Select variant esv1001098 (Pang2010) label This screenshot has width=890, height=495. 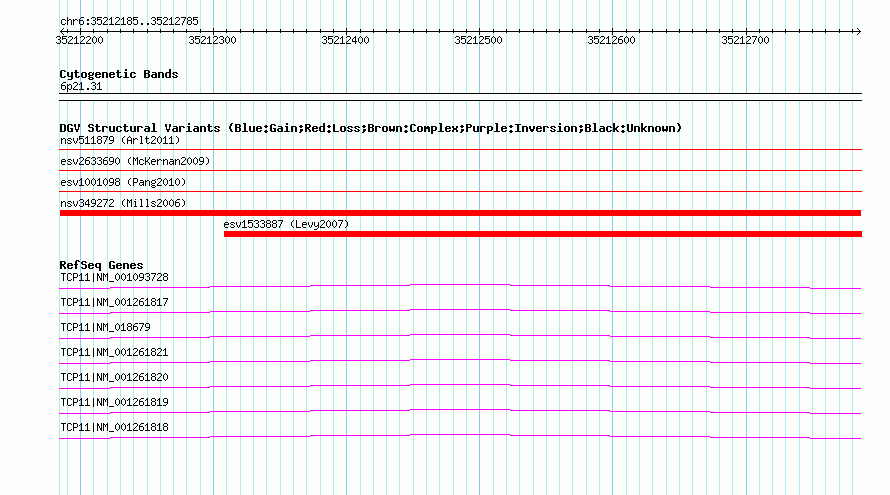click(x=123, y=182)
